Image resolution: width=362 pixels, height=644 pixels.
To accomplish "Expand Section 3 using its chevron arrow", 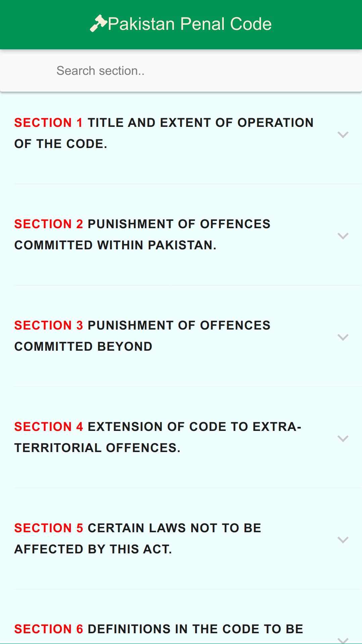I will click(x=343, y=337).
